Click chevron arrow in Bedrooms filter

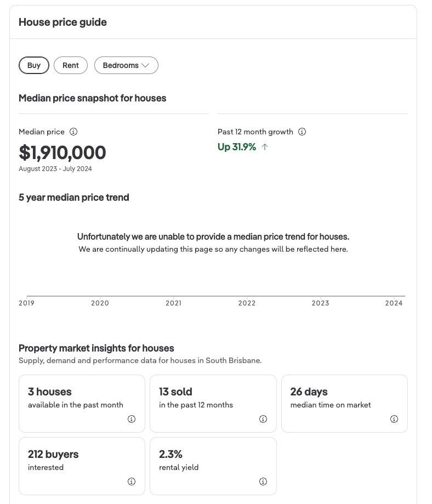coord(145,65)
